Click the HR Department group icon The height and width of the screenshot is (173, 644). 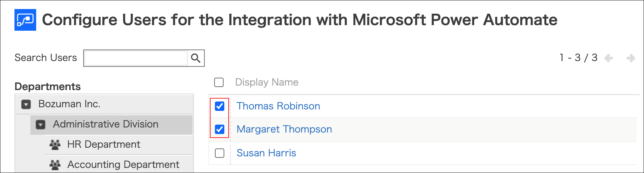55,145
